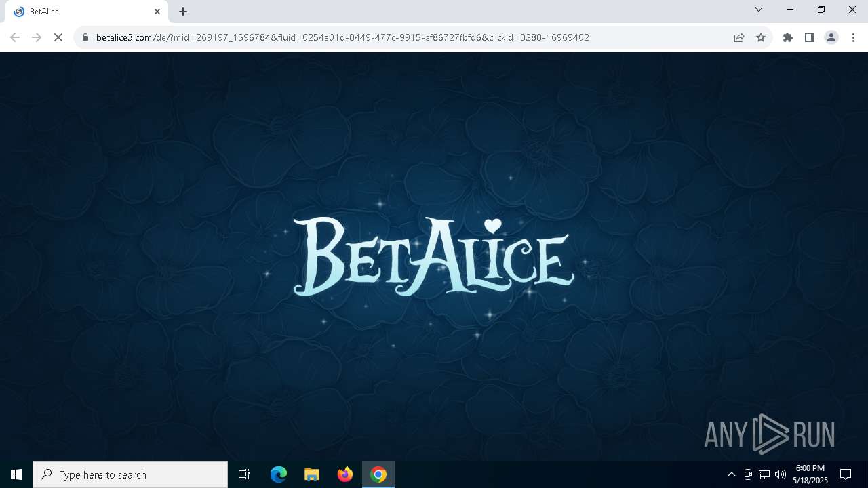This screenshot has height=488, width=868.
Task: Launch Microsoft Edge from taskbar
Action: (279, 474)
